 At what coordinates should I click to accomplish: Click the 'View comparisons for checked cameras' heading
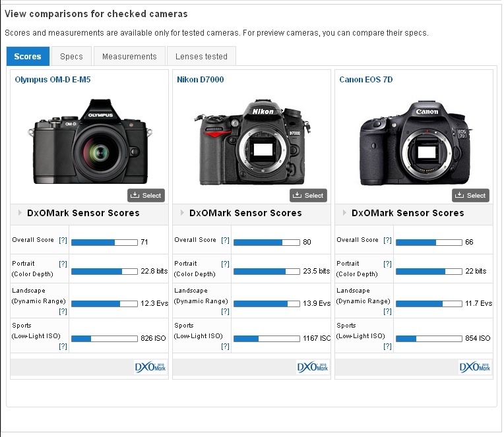tap(96, 14)
